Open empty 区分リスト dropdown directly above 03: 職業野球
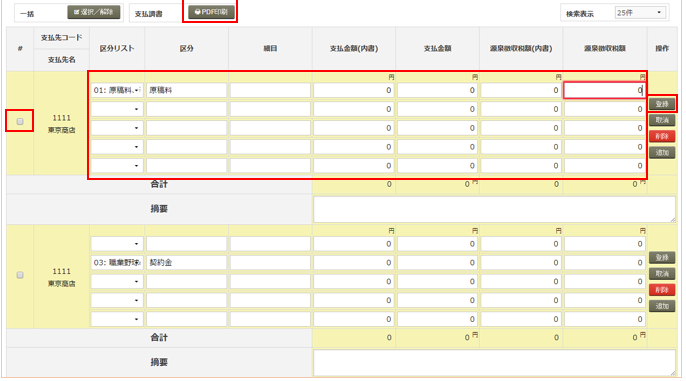 117,244
